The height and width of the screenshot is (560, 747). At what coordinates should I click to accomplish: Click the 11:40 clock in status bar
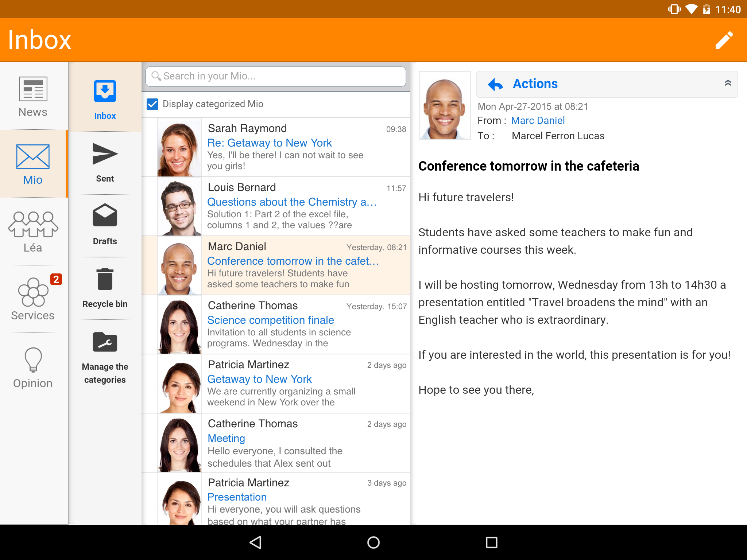728,9
